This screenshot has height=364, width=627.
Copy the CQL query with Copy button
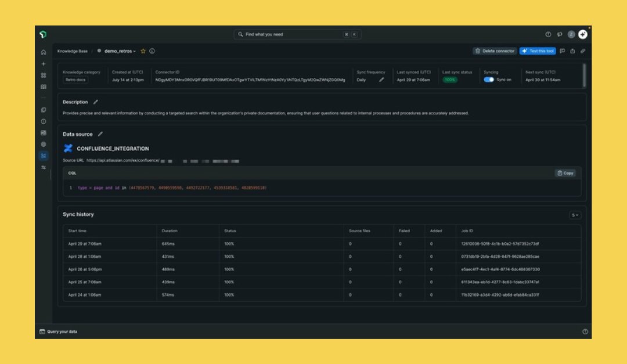click(x=565, y=173)
